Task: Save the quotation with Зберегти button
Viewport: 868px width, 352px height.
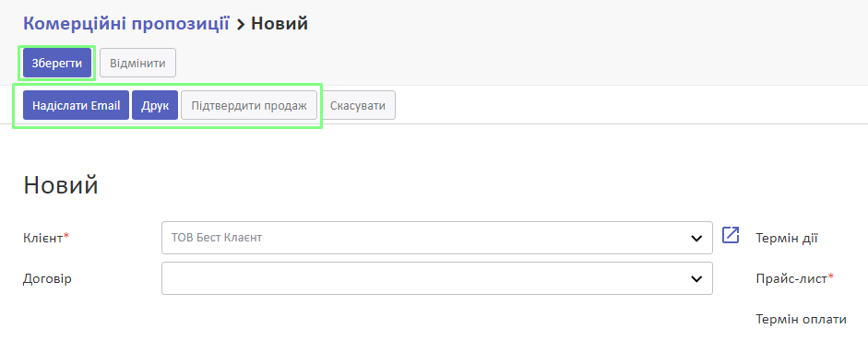Action: [57, 63]
